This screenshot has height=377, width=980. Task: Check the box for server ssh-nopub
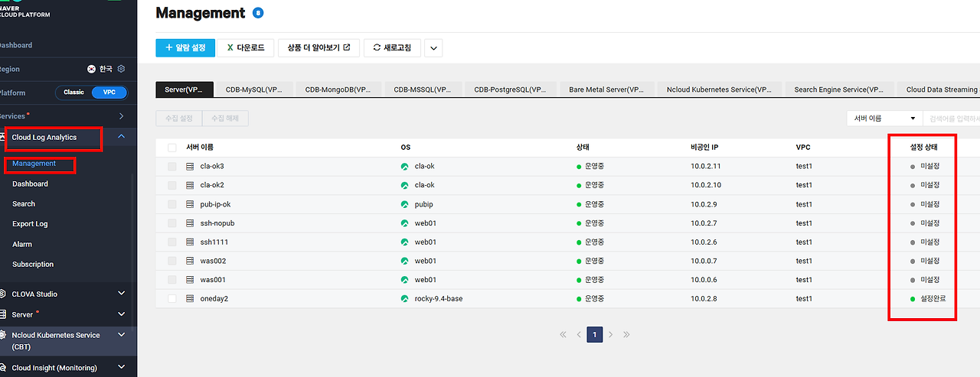point(172,223)
